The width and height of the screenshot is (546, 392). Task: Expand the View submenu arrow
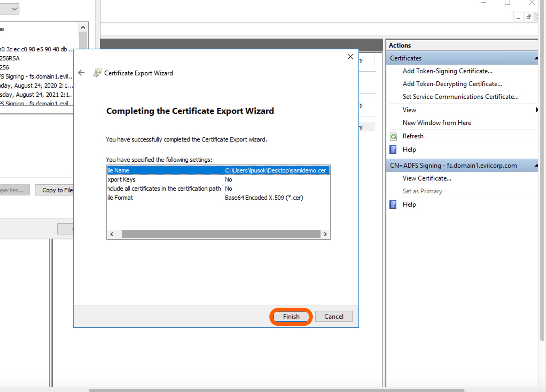(x=536, y=110)
